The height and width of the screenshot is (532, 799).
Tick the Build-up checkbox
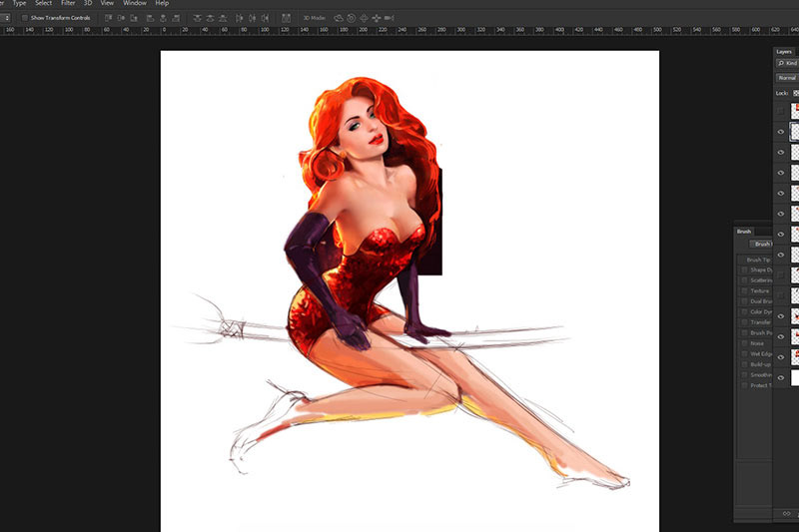[x=744, y=364]
